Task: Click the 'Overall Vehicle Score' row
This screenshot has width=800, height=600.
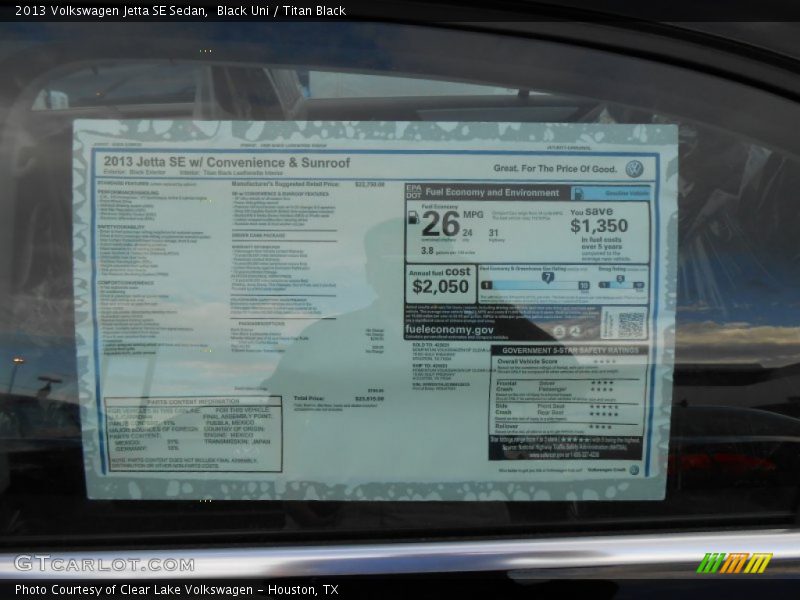Action: pos(567,361)
